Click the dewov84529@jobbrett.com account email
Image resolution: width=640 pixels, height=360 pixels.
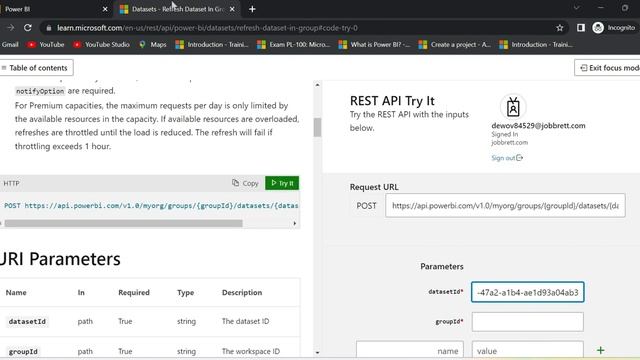[538, 126]
